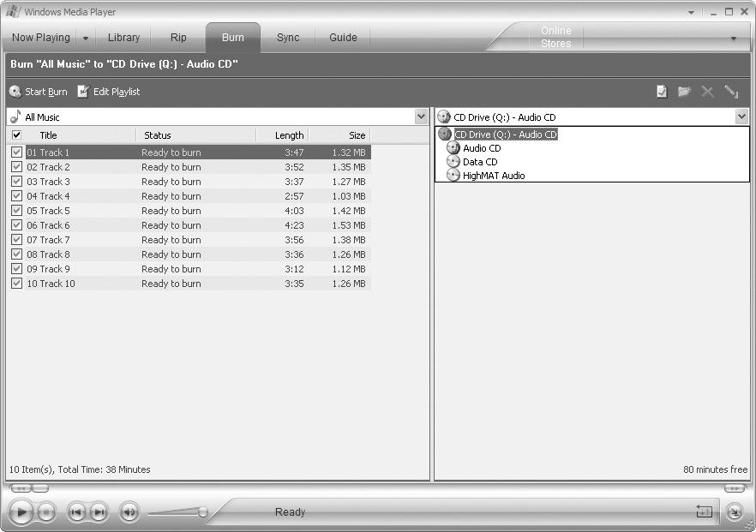Choose Audio CD in the list
Viewport: 756px width, 532px height.
[482, 148]
